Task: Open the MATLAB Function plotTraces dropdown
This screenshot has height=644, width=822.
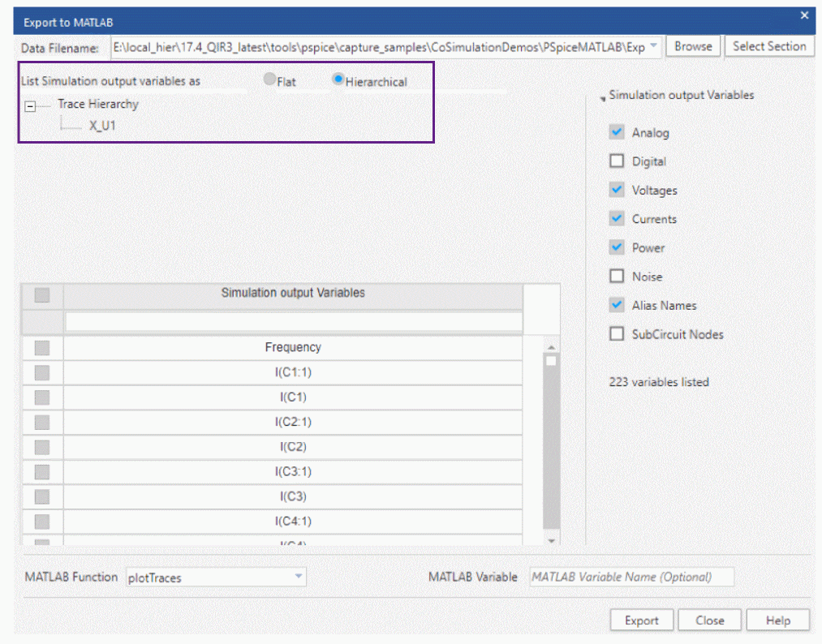Action: click(299, 577)
